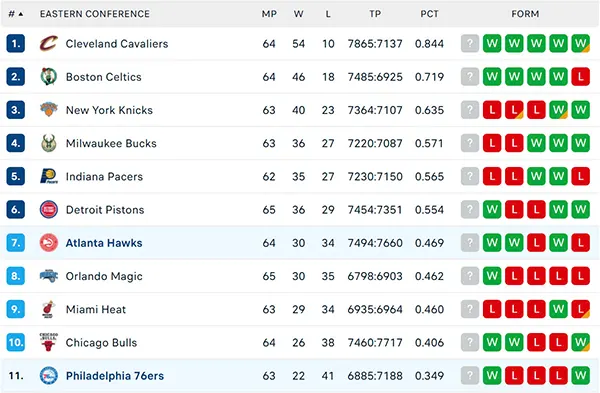This screenshot has width=600, height=393.
Task: Click Cavaliers upcoming match question mark badge
Action: coord(470,44)
